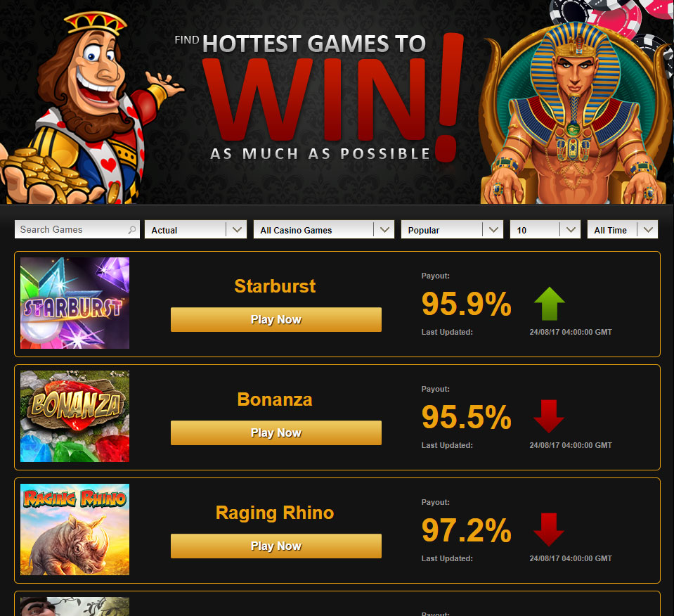Expand the Popular sort dropdown

point(452,230)
